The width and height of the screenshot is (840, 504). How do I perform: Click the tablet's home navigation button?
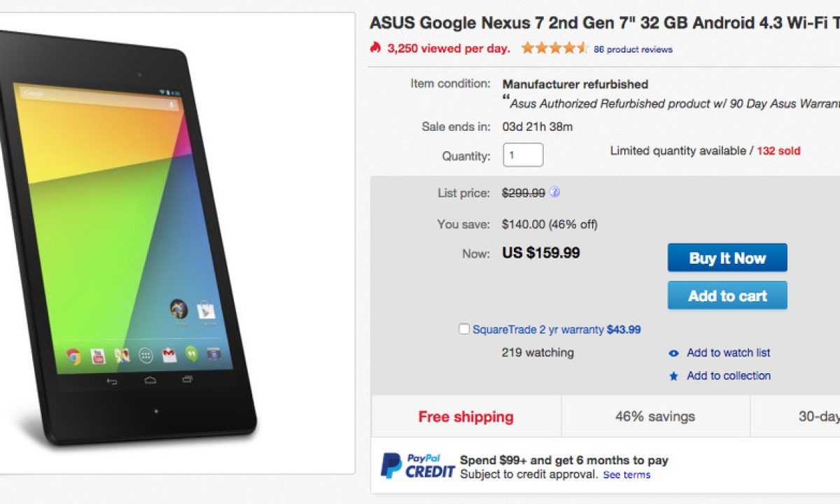click(150, 380)
